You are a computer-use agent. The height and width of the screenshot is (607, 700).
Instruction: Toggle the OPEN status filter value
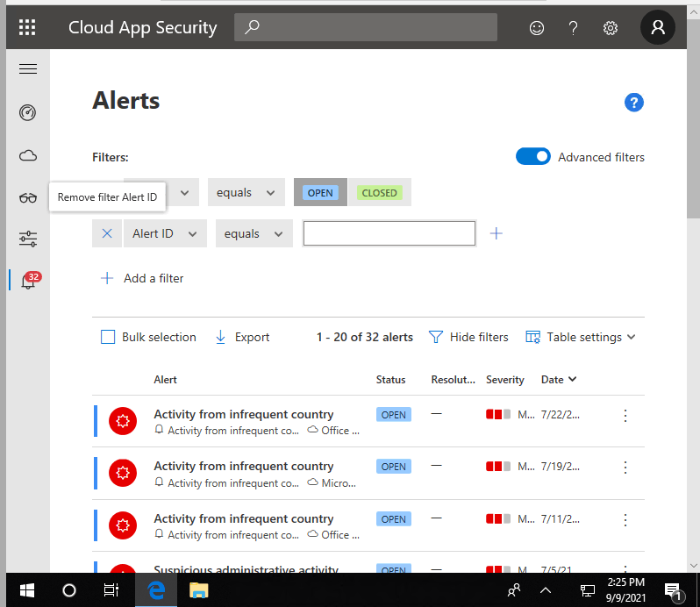(x=320, y=193)
